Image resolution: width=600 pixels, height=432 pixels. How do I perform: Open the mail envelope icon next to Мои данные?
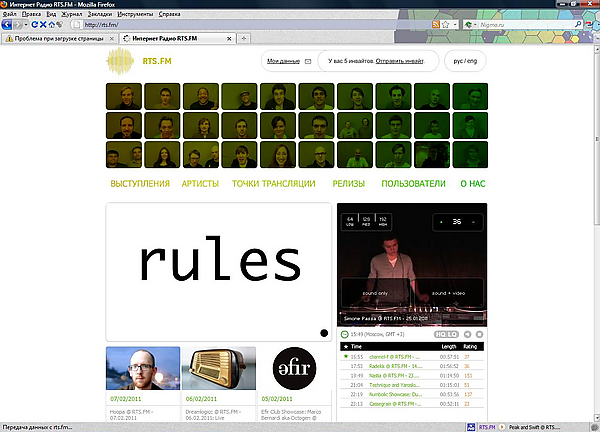click(x=307, y=61)
